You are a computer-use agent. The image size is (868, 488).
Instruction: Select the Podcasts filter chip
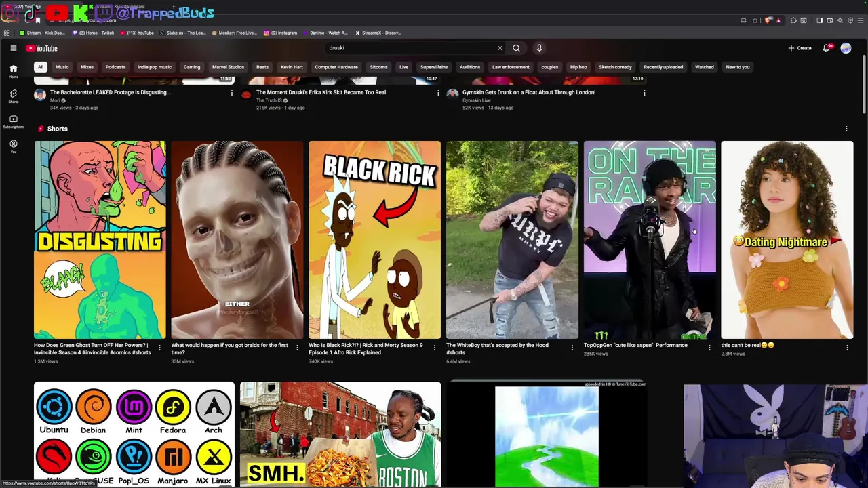click(x=115, y=67)
